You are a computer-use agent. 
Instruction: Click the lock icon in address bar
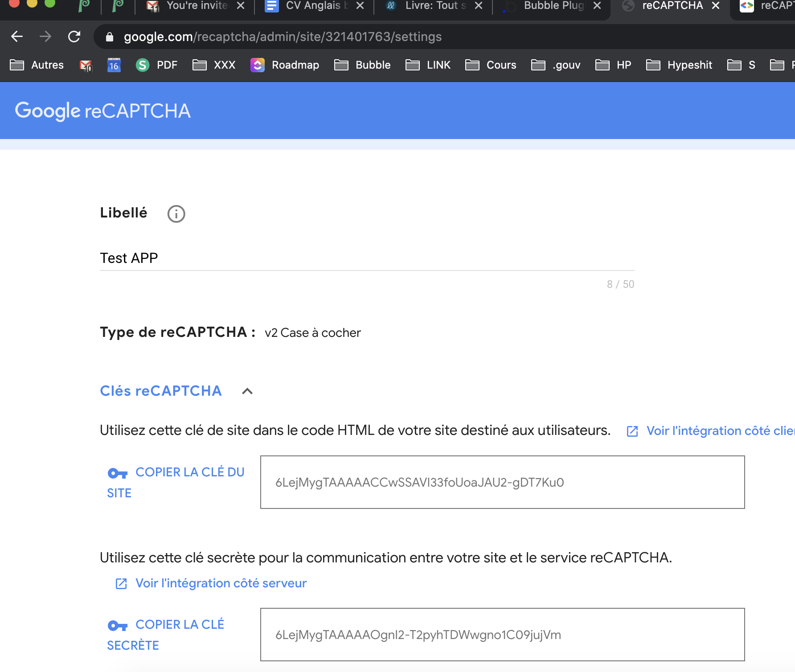(110, 37)
